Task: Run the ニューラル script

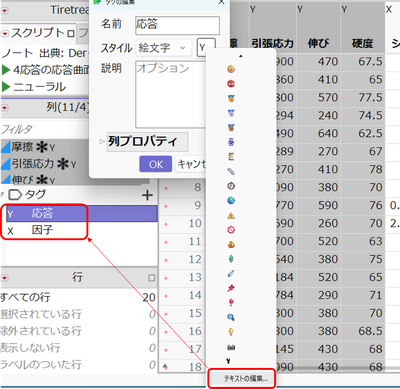Action: [5, 87]
